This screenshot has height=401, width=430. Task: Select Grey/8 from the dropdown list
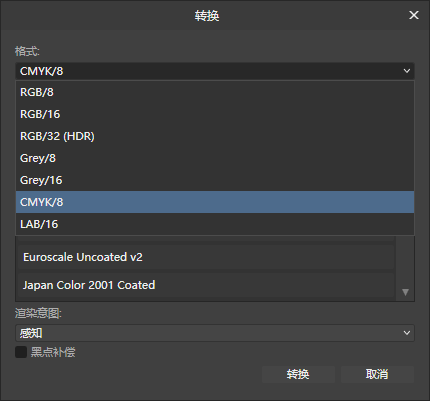point(215,158)
